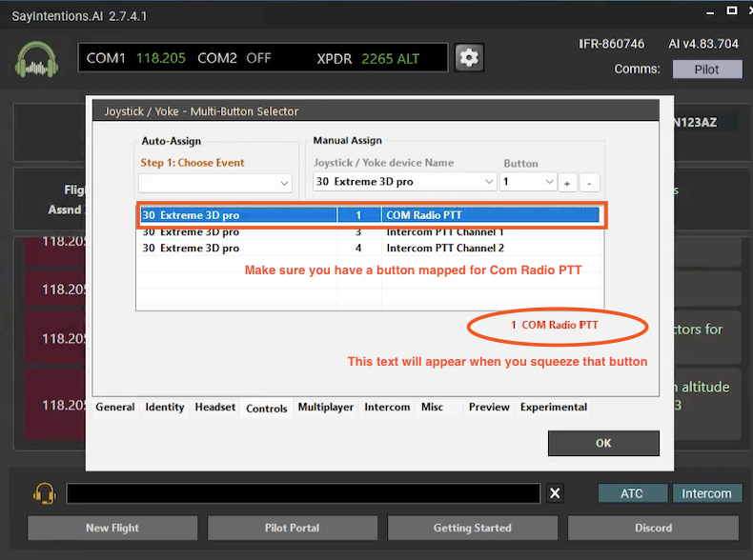
Task: Add a button mapping with plus button
Action: pos(567,183)
